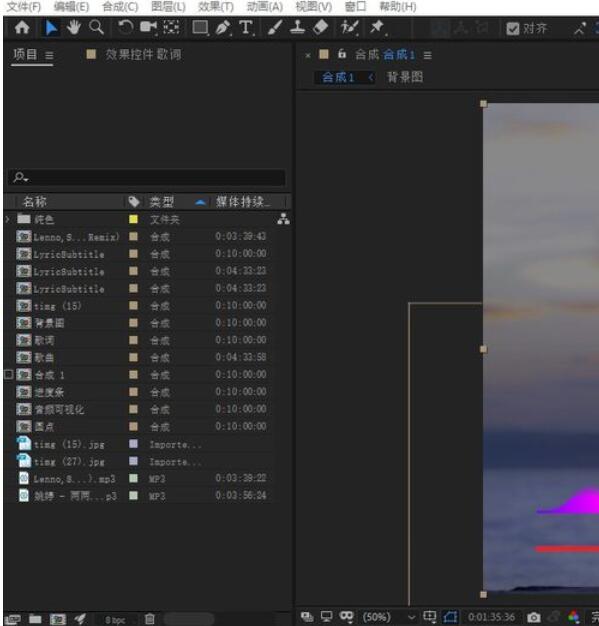Select the Pen tool
This screenshot has height=626, width=599.
tap(223, 28)
